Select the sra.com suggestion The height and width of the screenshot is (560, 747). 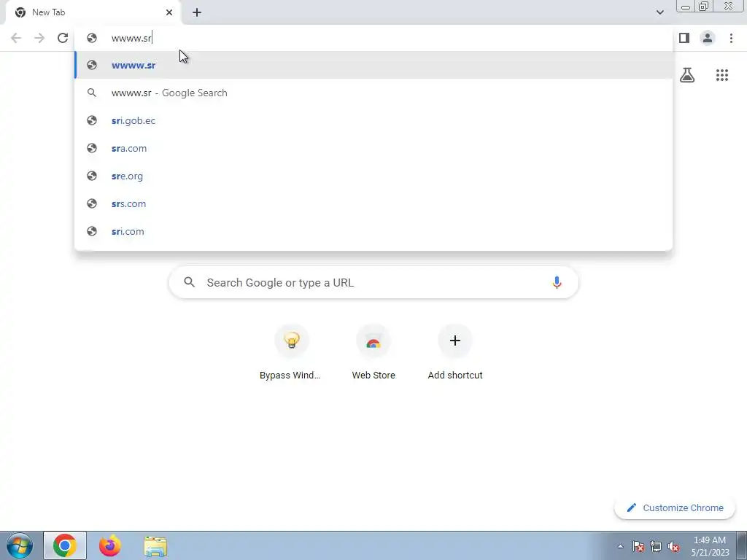click(x=373, y=148)
